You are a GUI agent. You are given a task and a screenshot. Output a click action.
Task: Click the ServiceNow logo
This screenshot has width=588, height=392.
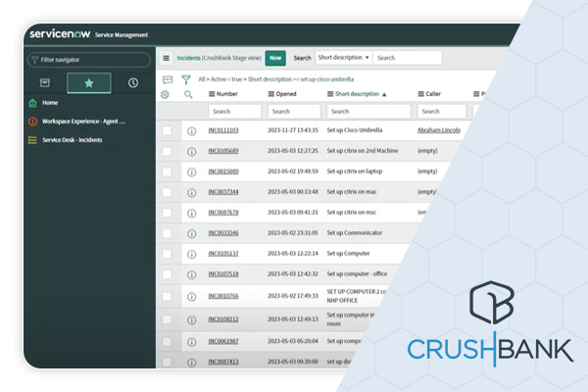[60, 34]
